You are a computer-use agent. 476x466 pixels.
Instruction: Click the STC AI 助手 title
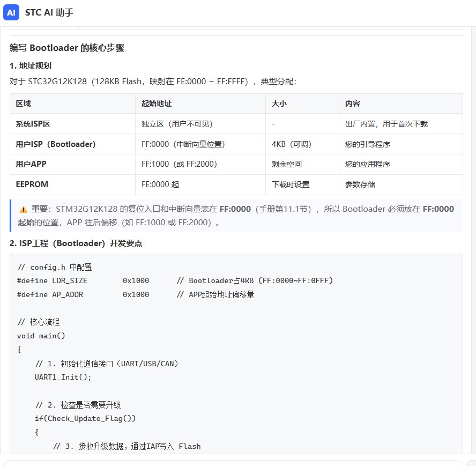[49, 12]
